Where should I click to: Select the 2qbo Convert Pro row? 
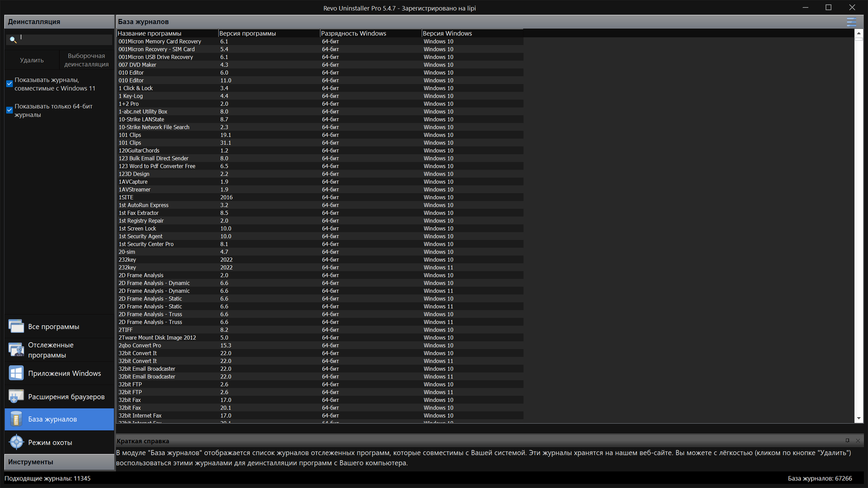tap(320, 345)
